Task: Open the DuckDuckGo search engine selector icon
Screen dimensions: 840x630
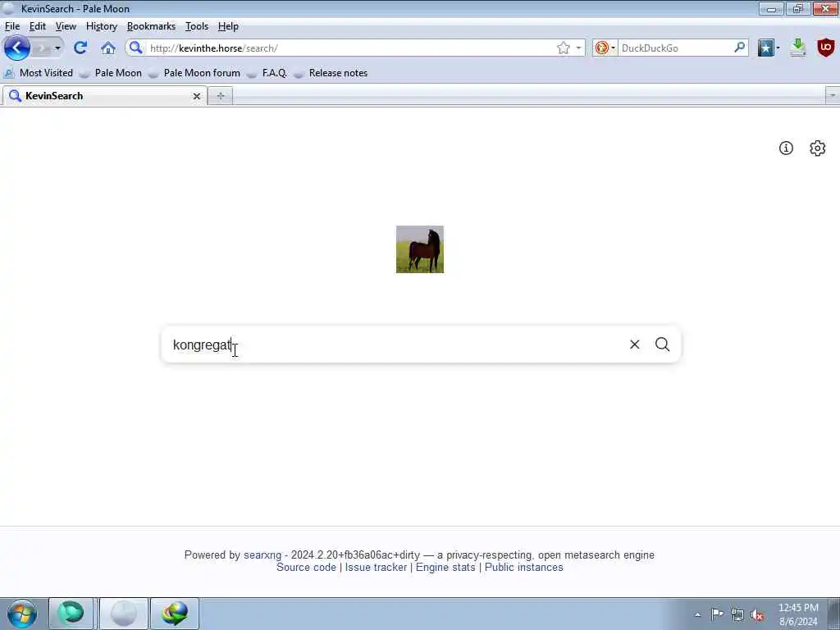Action: point(605,48)
